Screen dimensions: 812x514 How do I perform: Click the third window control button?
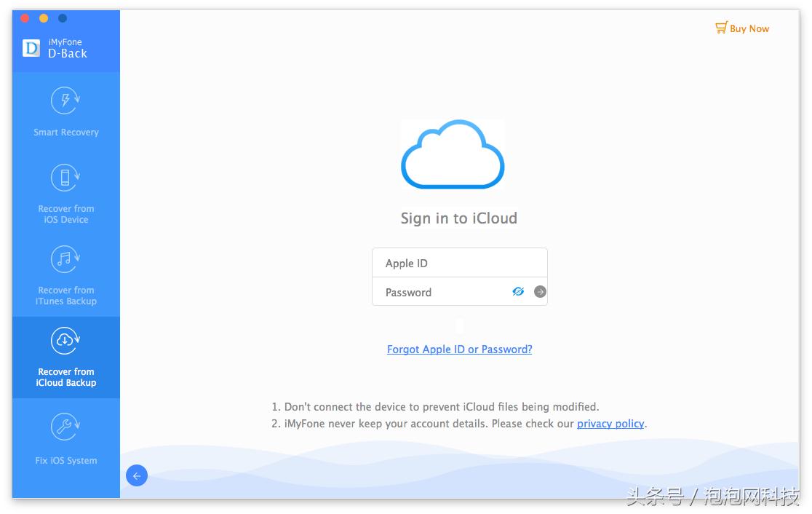coord(63,18)
